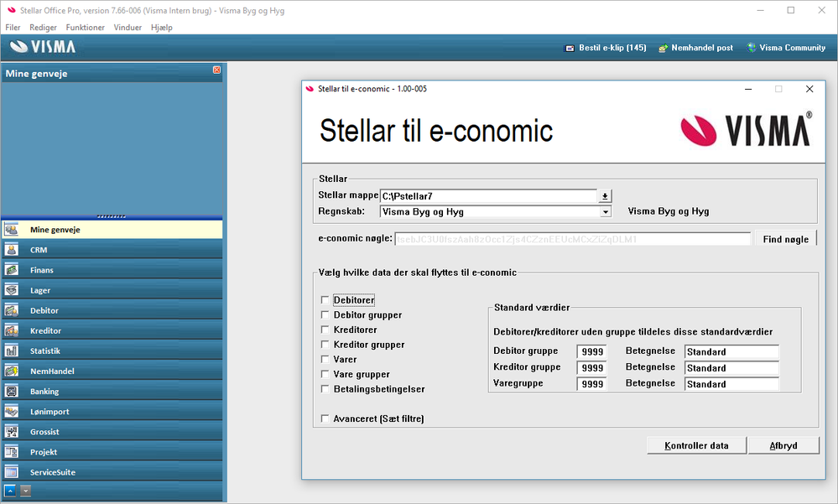Image resolution: width=838 pixels, height=504 pixels.
Task: Click the Kreditor module icon
Action: 11,331
